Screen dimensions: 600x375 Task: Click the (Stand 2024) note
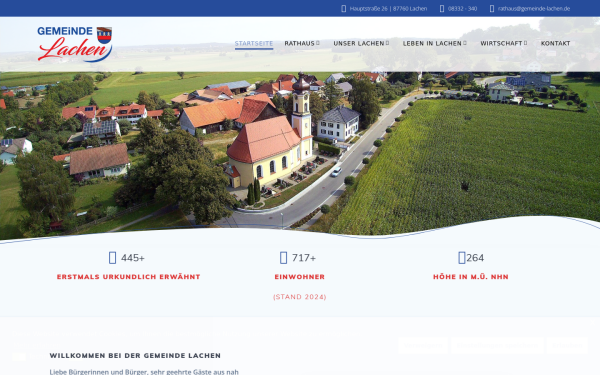pyautogui.click(x=300, y=297)
